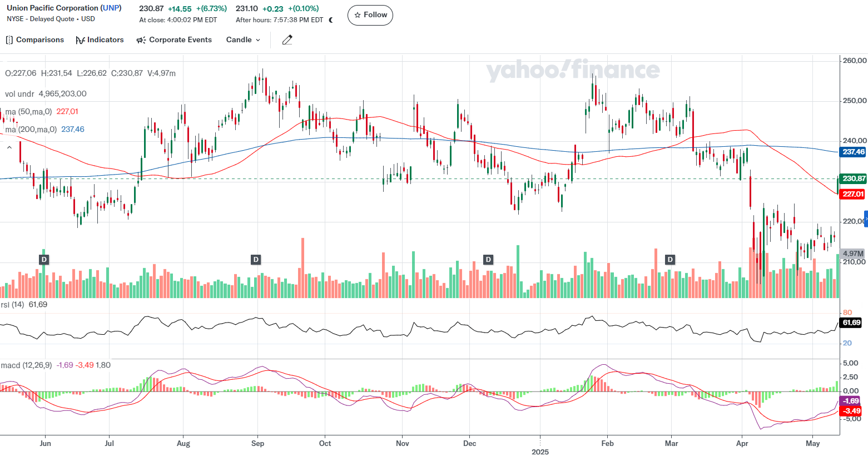The image size is (868, 456).
Task: Click the dividend marker near December
Action: (x=488, y=259)
